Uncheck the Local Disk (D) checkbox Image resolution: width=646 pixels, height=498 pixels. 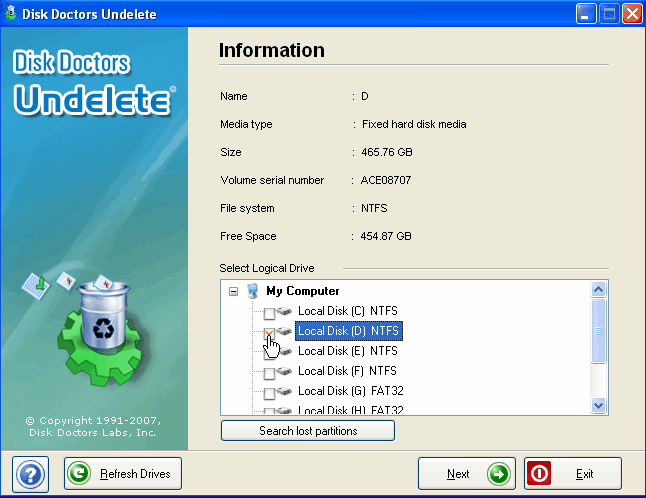269,333
